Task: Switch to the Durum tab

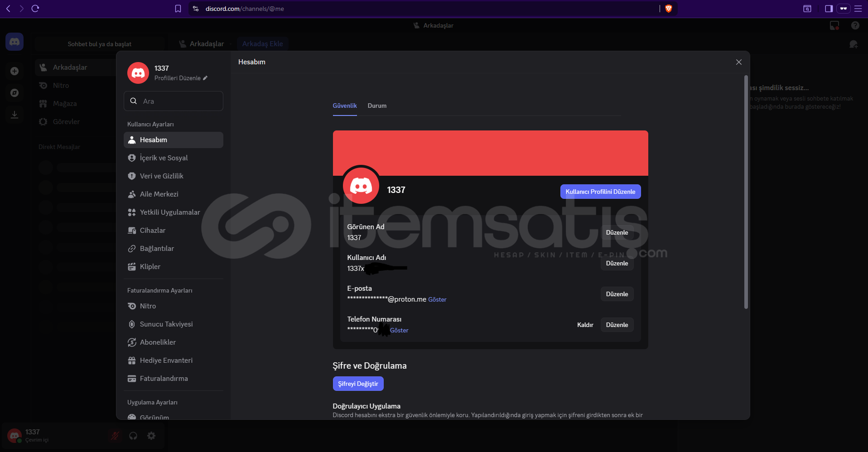Action: pyautogui.click(x=377, y=106)
